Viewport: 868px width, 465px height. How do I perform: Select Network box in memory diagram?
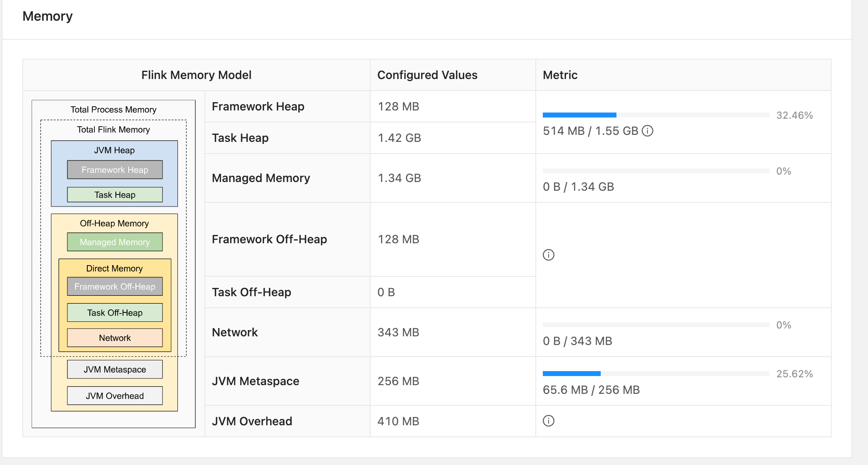(115, 338)
